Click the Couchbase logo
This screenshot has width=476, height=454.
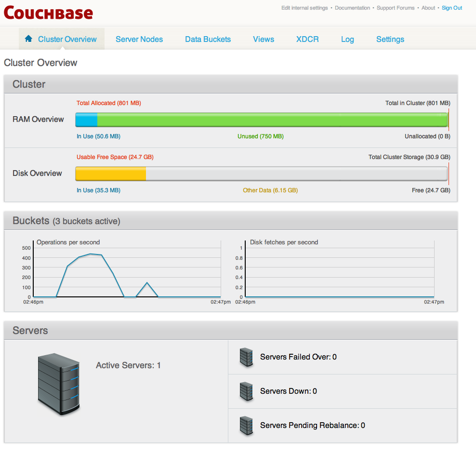pyautogui.click(x=48, y=13)
